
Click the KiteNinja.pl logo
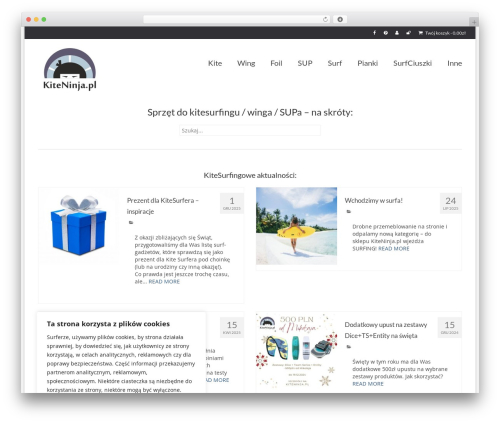[x=70, y=69]
